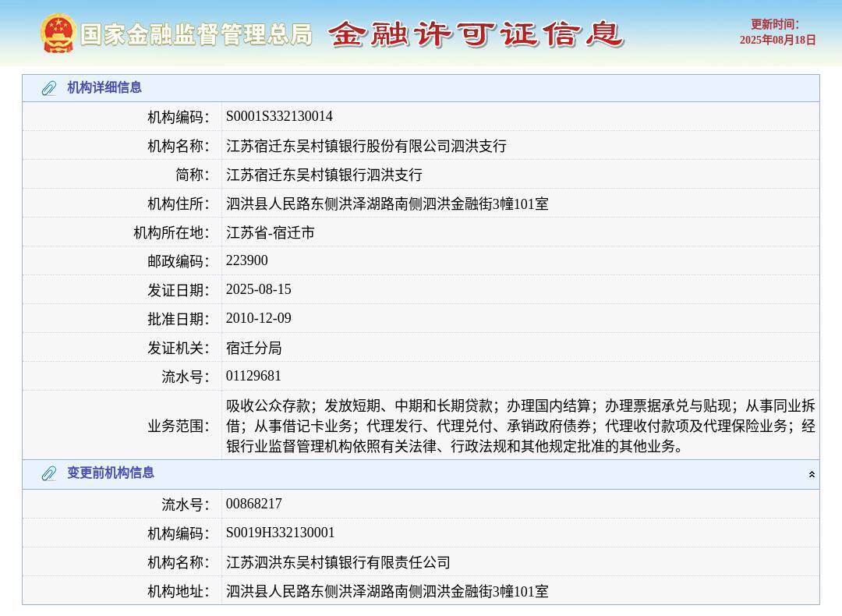
Task: Click short name 江苏宿迁东吴村镇银行泗洪支行
Action: pos(324,175)
